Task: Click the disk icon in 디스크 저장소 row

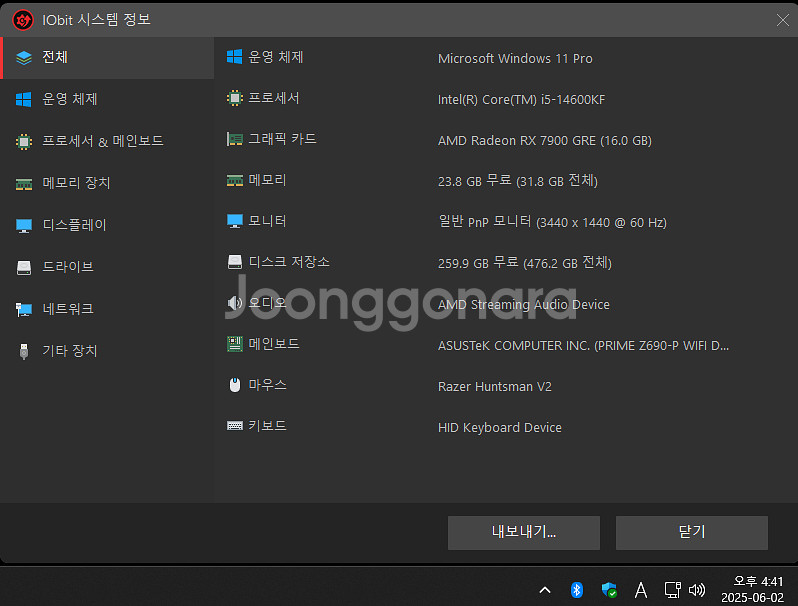Action: (235, 262)
